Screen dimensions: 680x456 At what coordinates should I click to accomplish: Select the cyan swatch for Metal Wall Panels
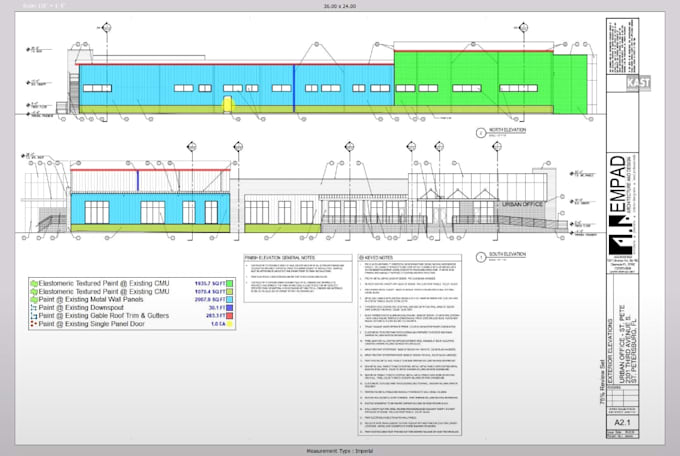(x=230, y=300)
